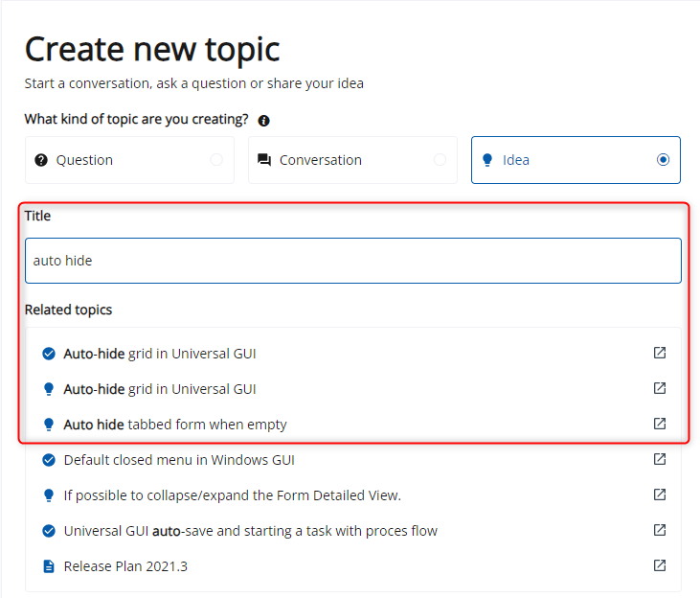Open Universal GUI auto-save external link icon
The height and width of the screenshot is (598, 700).
coord(660,530)
